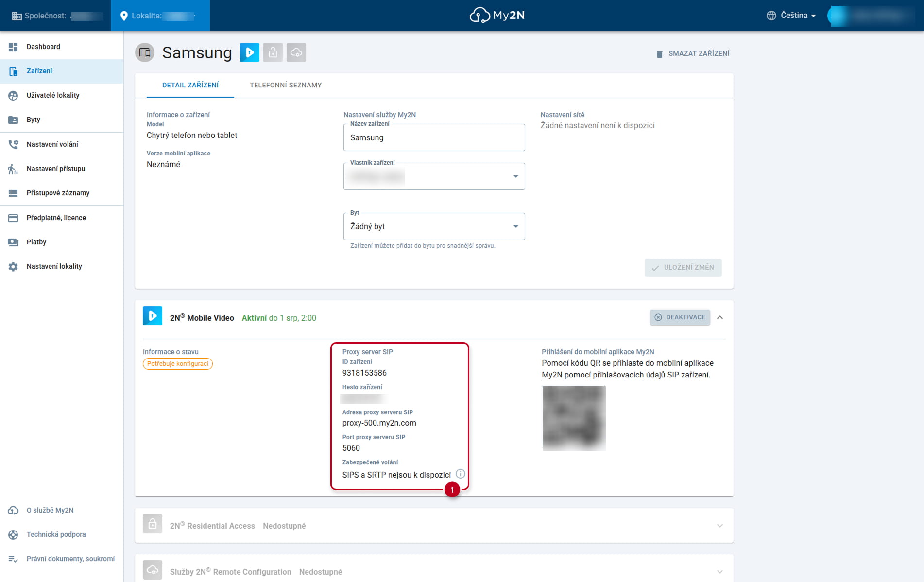The image size is (924, 582).
Task: Click the Uživatelé lokality users icon
Action: (13, 95)
